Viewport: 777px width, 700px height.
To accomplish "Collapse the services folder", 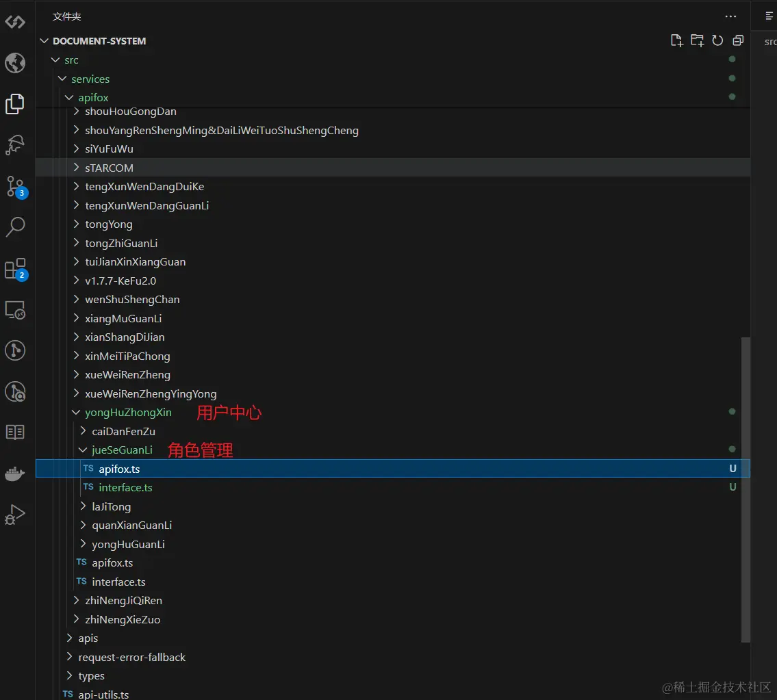I will coord(62,78).
